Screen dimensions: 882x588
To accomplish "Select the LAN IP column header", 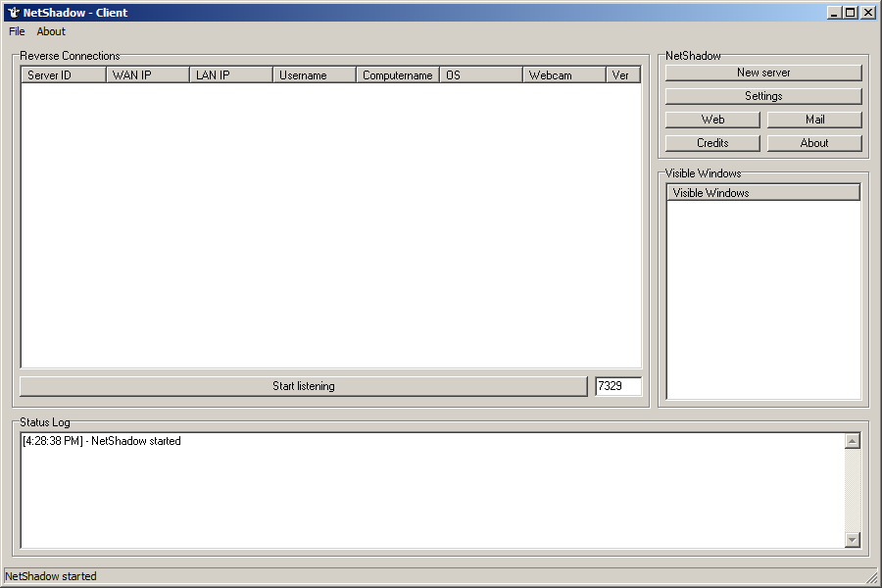I will click(x=230, y=75).
